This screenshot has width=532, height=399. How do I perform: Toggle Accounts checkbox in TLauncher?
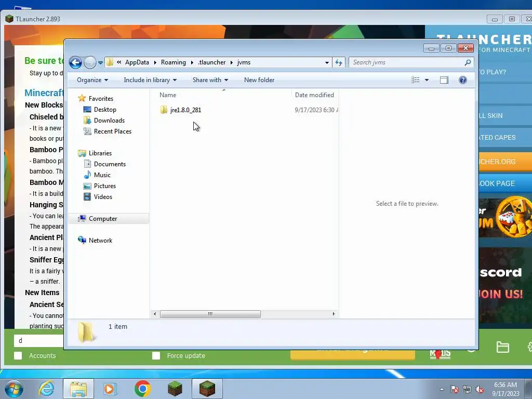pos(18,355)
